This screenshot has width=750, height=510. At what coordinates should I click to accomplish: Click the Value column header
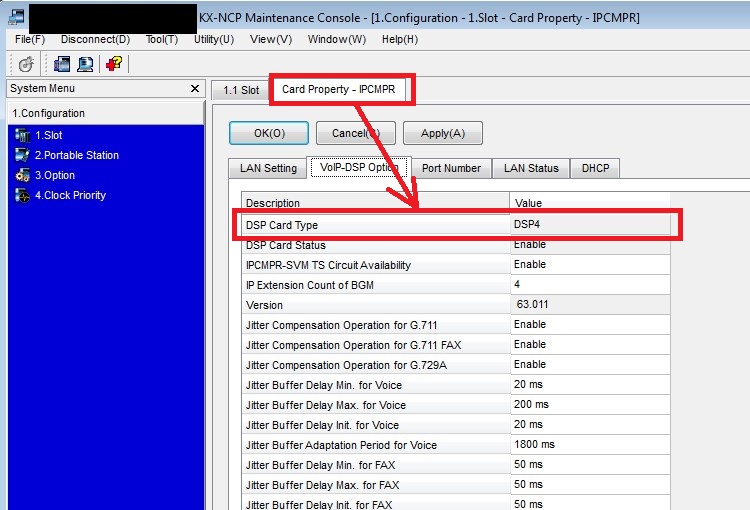(590, 203)
